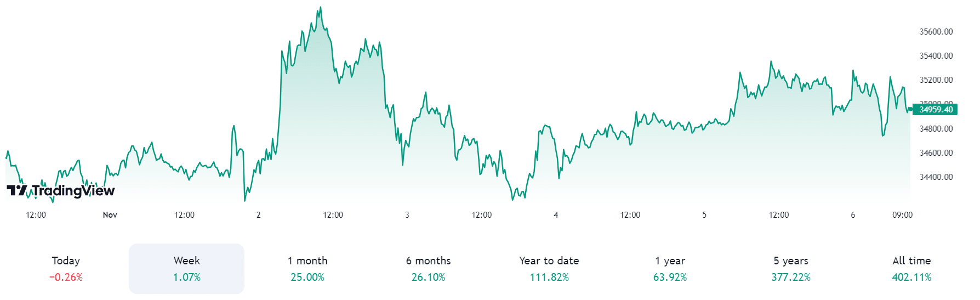
Task: Click the 34800.00 price axis label
Action: [936, 129]
